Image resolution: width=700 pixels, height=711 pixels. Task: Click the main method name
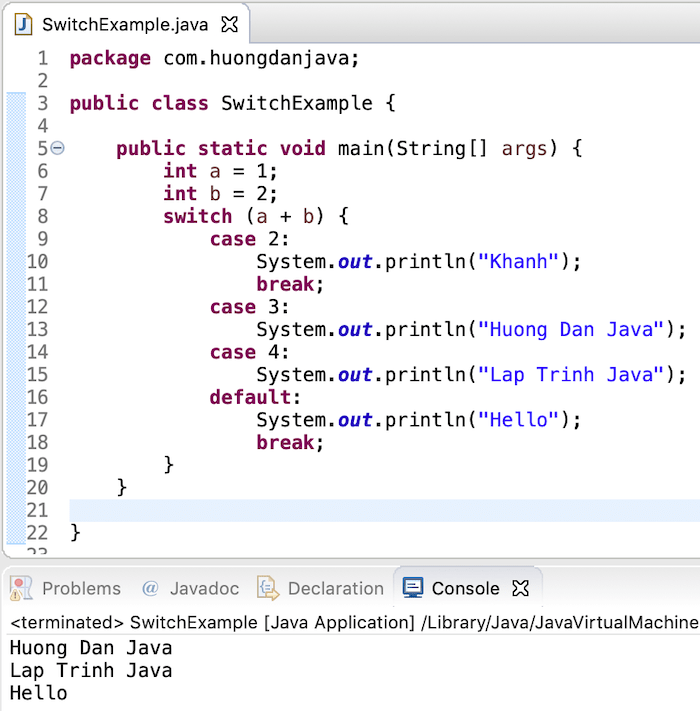coord(361,149)
